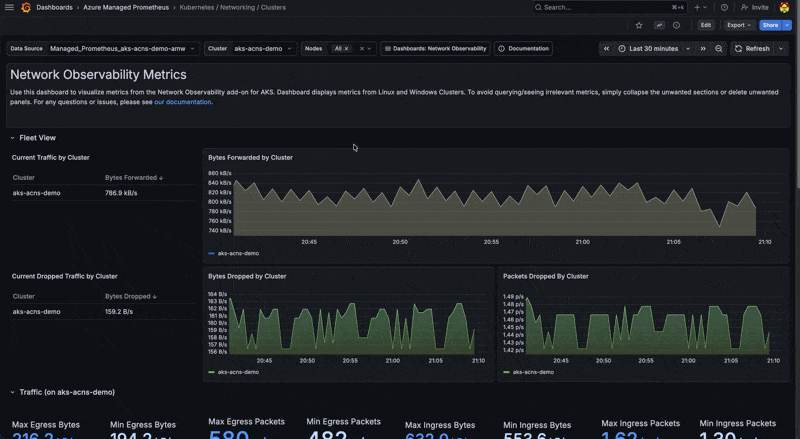
Task: Zoom out the time range
Action: click(x=718, y=48)
